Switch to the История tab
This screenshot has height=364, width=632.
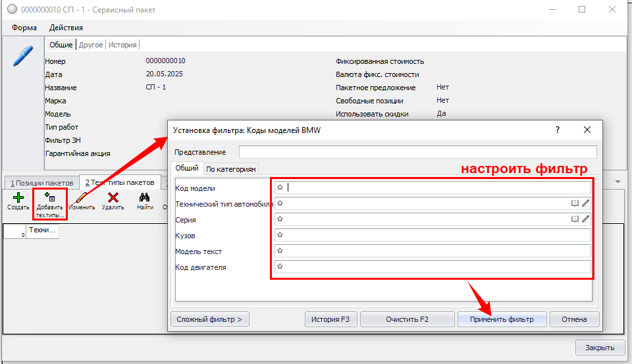click(122, 45)
